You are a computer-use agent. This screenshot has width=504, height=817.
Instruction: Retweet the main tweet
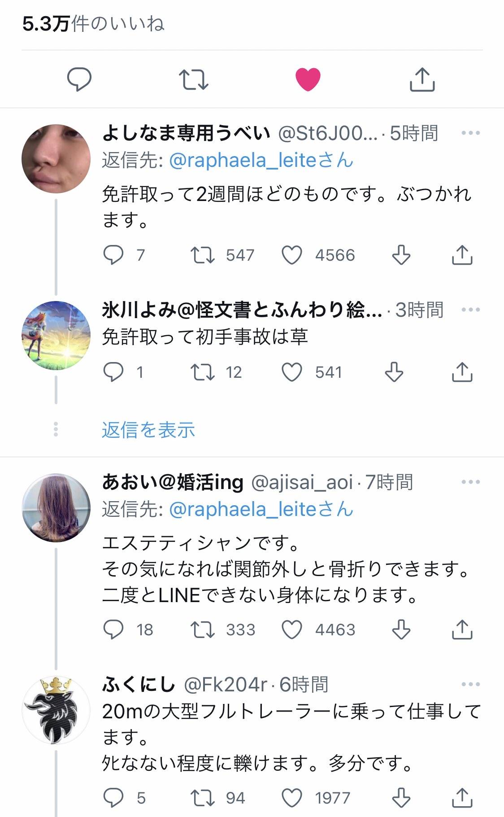[193, 79]
